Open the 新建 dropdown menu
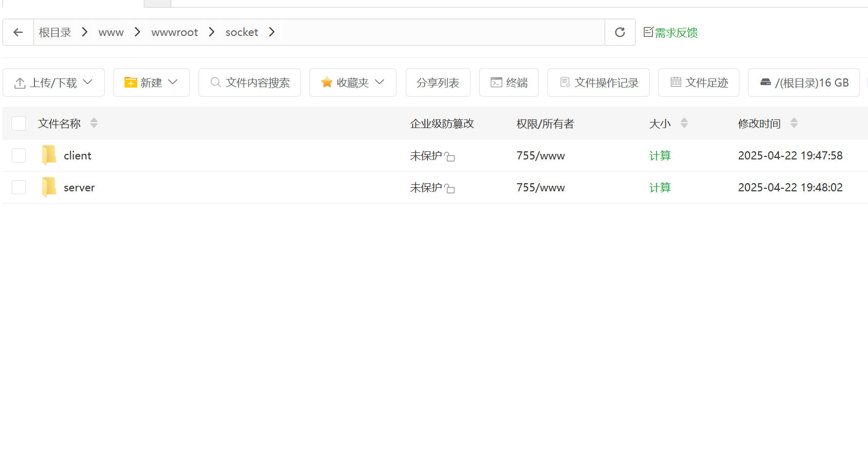The image size is (868, 455). (x=151, y=82)
